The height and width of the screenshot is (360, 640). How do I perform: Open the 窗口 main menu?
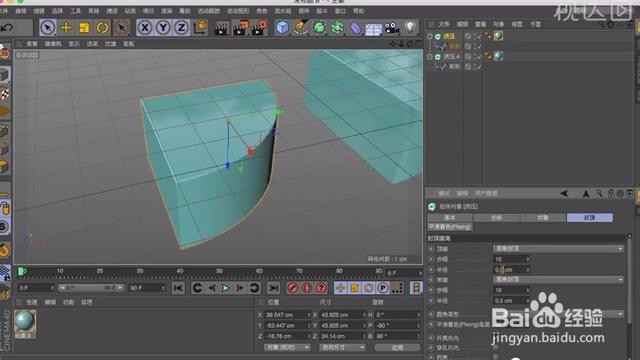[x=340, y=11]
